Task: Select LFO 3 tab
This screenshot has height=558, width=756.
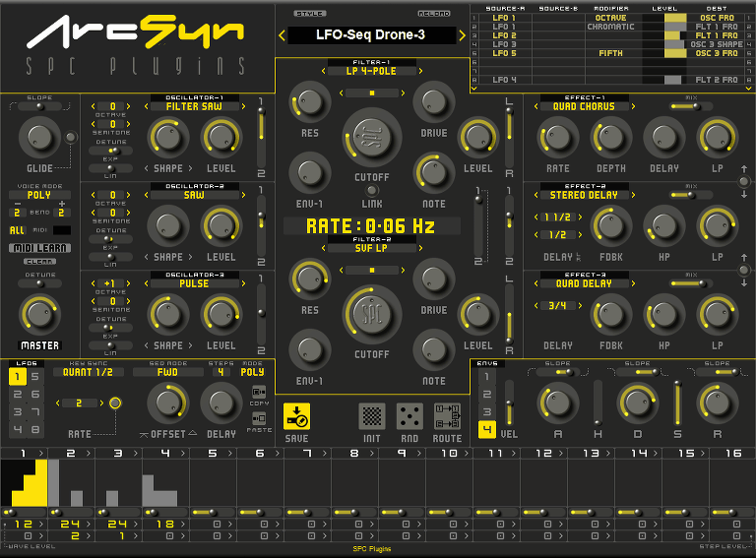Action: click(18, 412)
